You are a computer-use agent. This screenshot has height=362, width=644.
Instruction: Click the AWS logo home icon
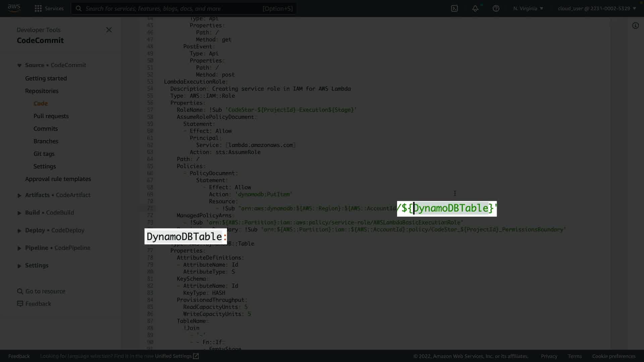click(x=14, y=8)
